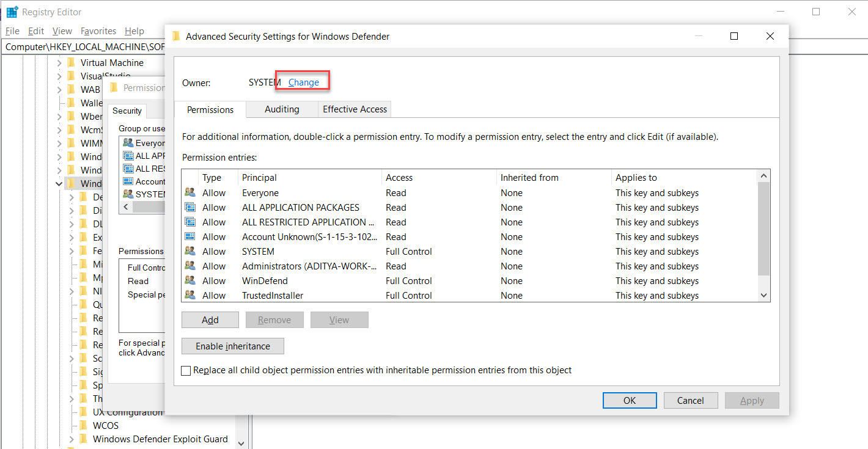This screenshot has width=868, height=449.
Task: Click the Change owner link
Action: (x=304, y=82)
